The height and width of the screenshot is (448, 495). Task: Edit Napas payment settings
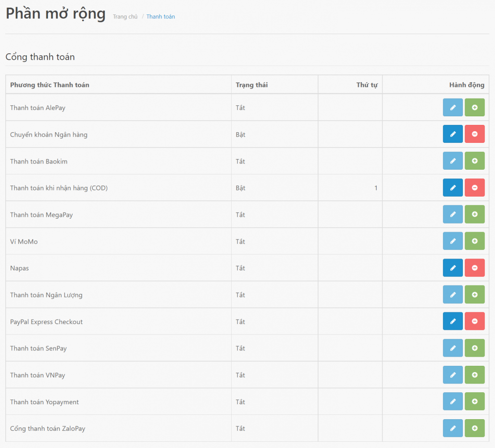click(453, 268)
